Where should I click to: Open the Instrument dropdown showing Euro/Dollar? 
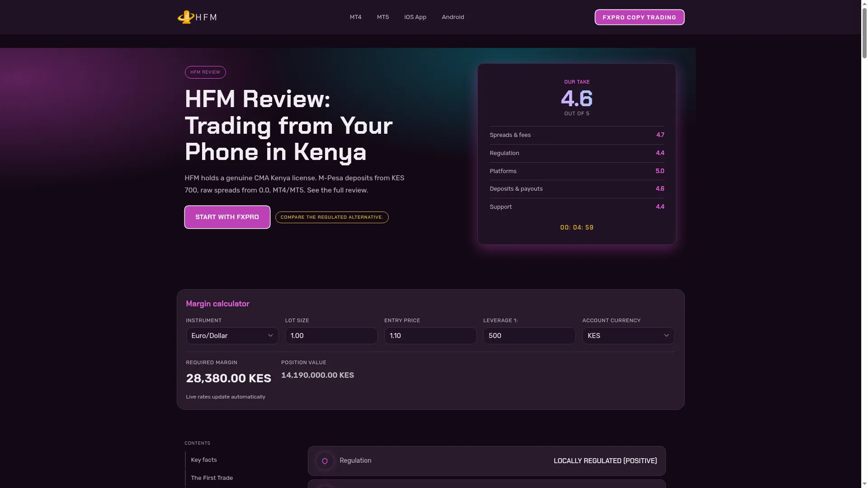[x=232, y=336]
